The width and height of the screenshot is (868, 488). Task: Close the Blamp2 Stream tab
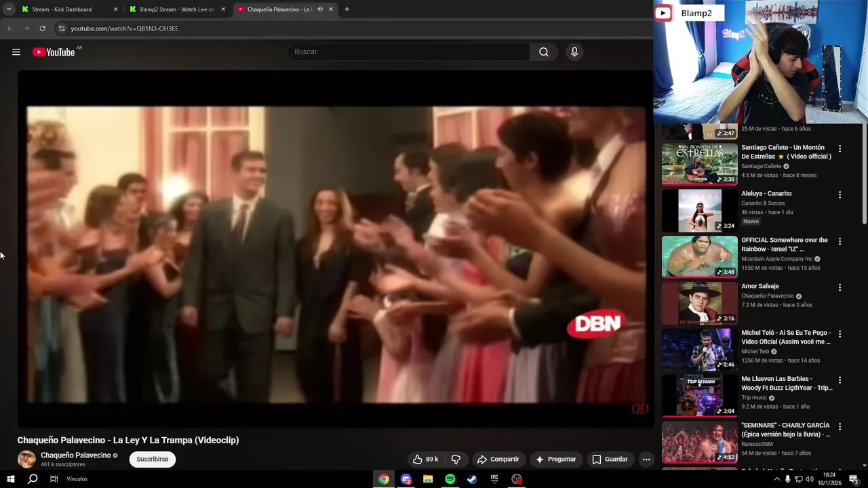point(223,9)
